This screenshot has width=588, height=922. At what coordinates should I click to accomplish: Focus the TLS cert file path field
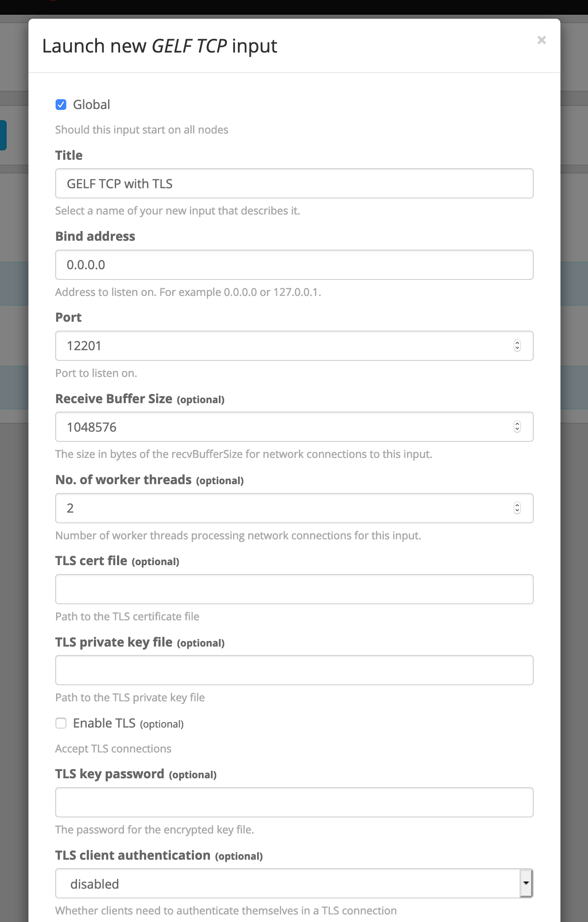(x=294, y=589)
